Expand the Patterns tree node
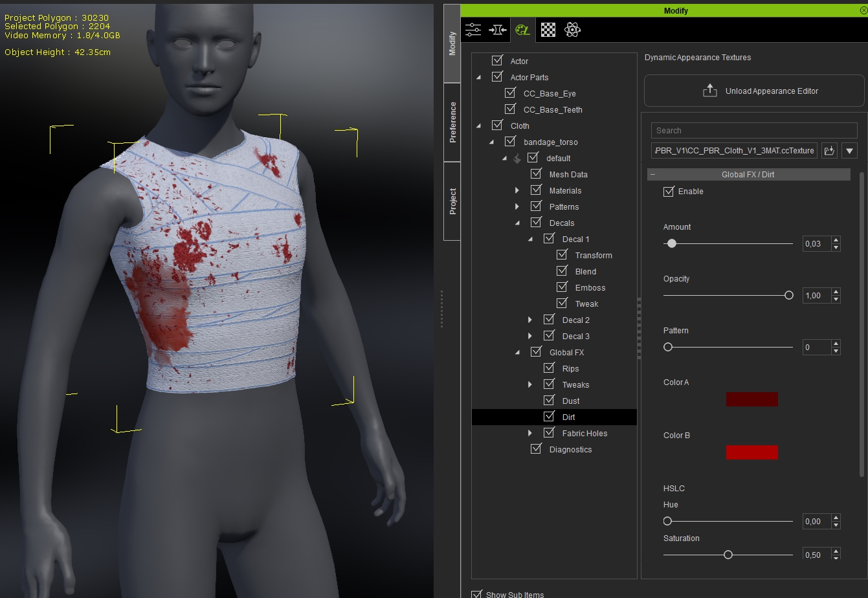Image resolution: width=868 pixels, height=598 pixels. [517, 206]
